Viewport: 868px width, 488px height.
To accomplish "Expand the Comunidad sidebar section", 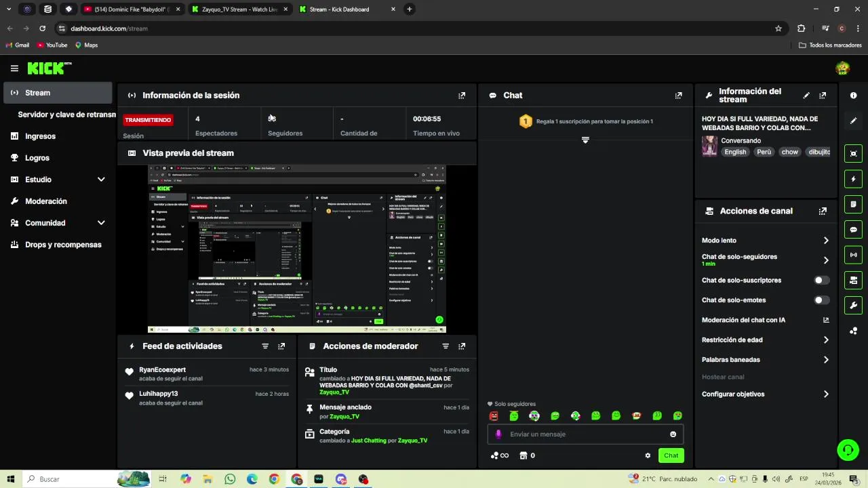I will [x=101, y=223].
